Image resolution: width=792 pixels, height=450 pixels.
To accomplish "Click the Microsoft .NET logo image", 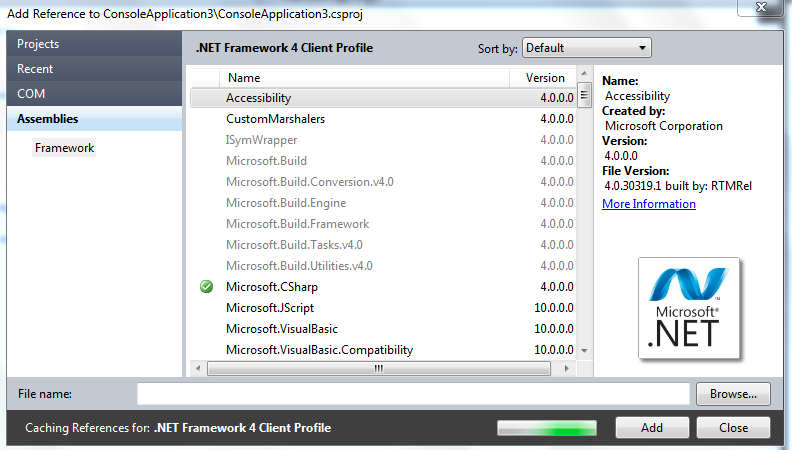I will (x=688, y=308).
